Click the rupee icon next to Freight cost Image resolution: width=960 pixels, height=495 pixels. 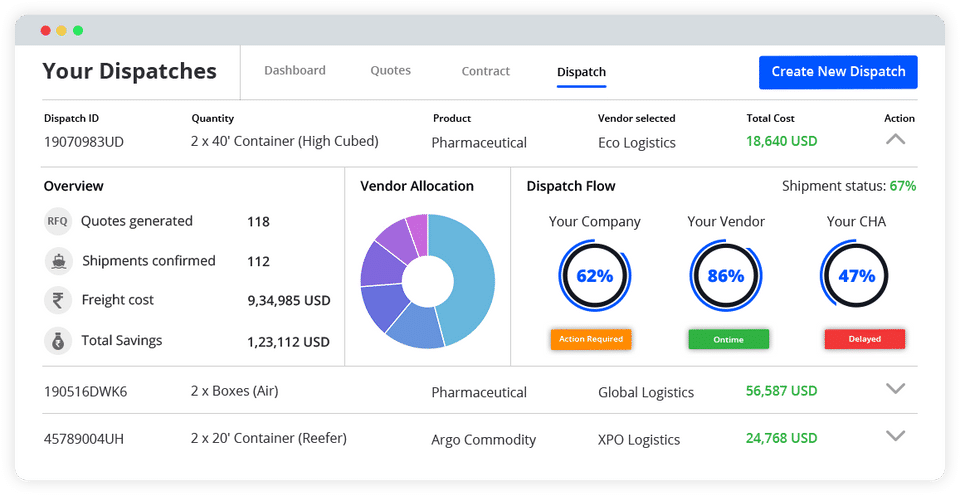click(58, 301)
